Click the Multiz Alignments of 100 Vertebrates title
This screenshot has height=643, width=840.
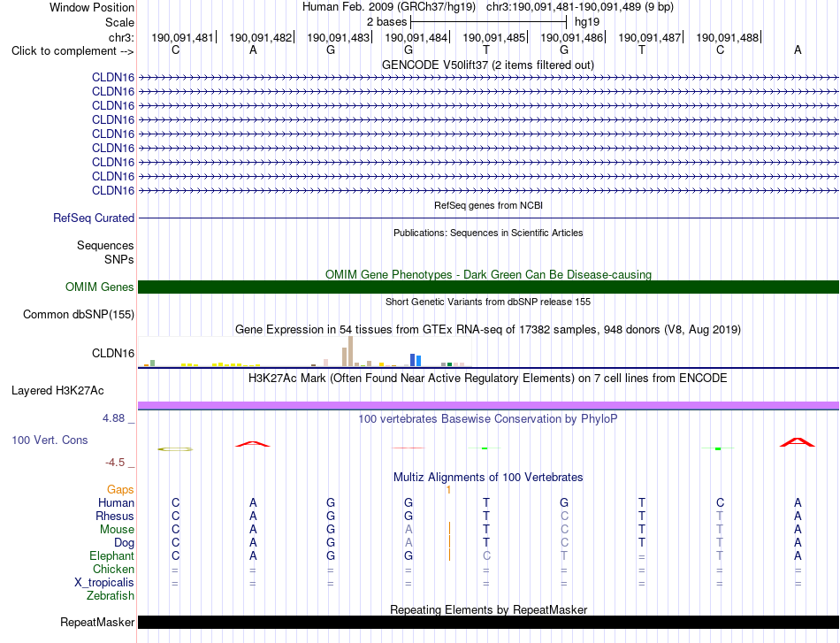488,477
